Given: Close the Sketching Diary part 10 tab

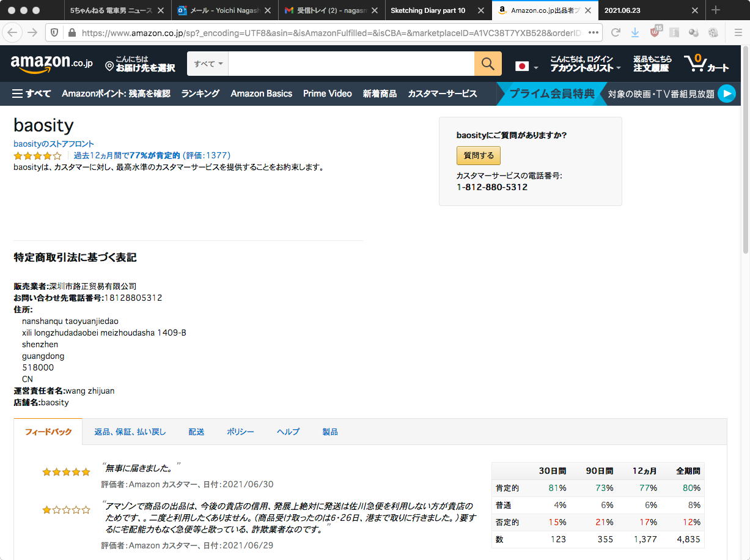Looking at the screenshot, I should tap(480, 10).
